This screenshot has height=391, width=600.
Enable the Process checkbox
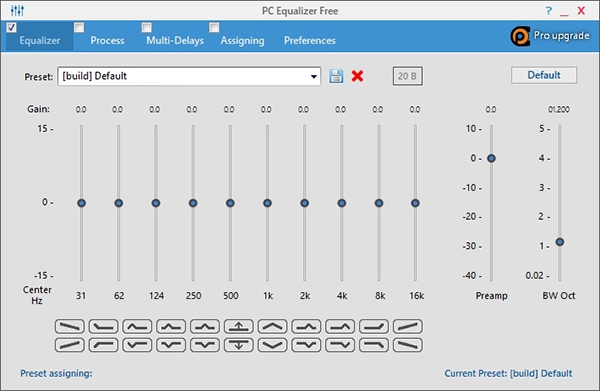[79, 28]
